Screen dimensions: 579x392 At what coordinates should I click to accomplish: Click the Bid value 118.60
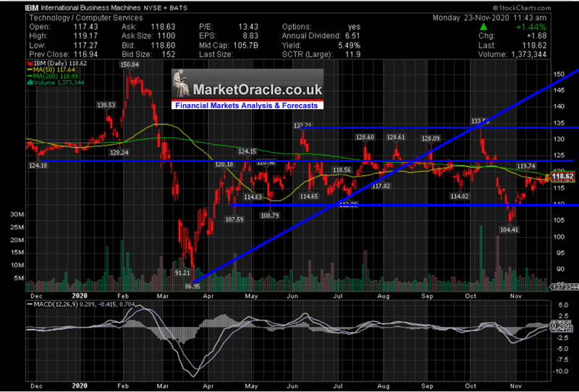[163, 46]
